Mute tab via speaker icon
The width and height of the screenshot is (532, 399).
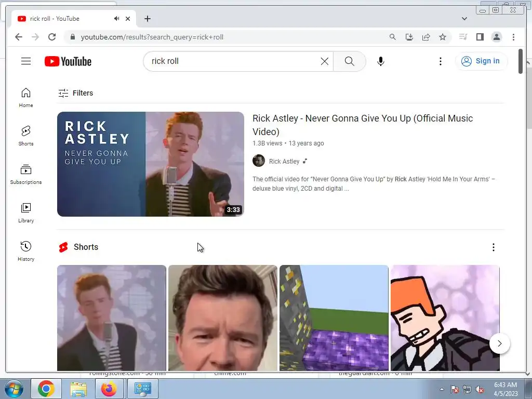pos(117,19)
